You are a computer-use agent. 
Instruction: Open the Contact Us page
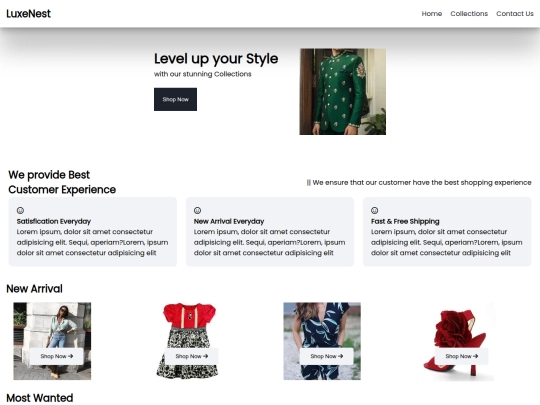pos(515,14)
